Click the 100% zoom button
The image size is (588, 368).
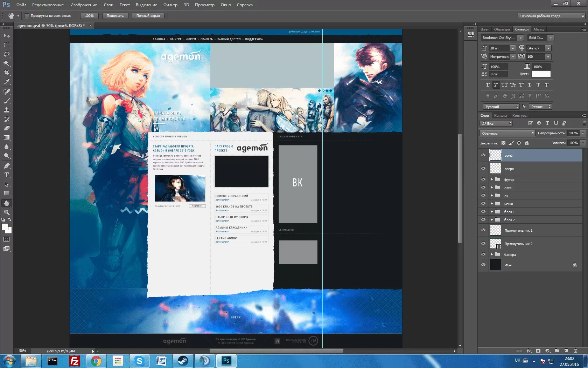pyautogui.click(x=89, y=16)
